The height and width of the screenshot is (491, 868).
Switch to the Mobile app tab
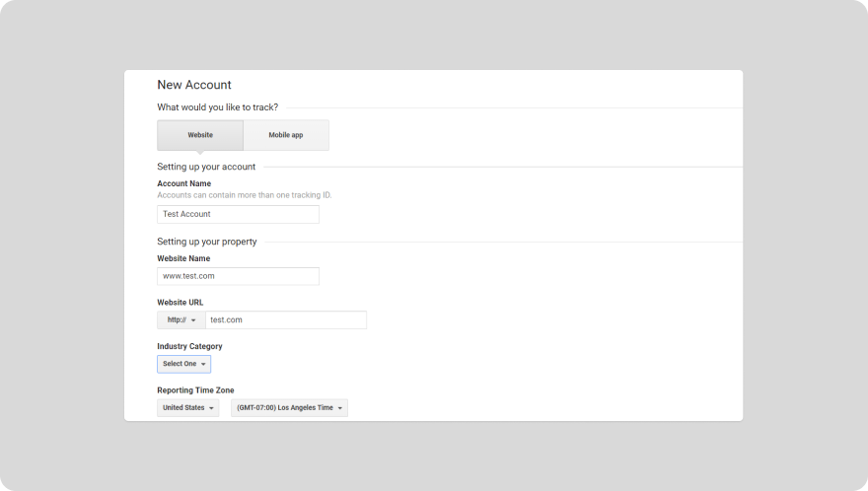pyautogui.click(x=286, y=135)
